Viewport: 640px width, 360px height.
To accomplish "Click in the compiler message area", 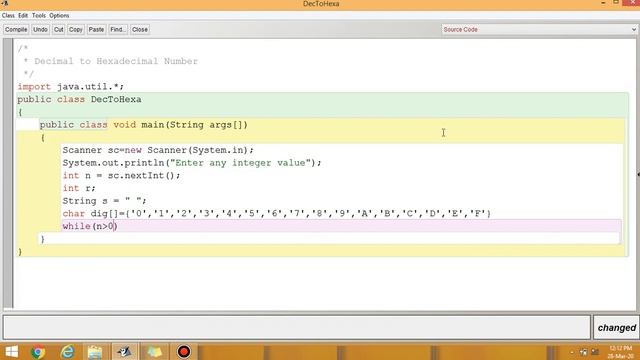I will [x=297, y=327].
